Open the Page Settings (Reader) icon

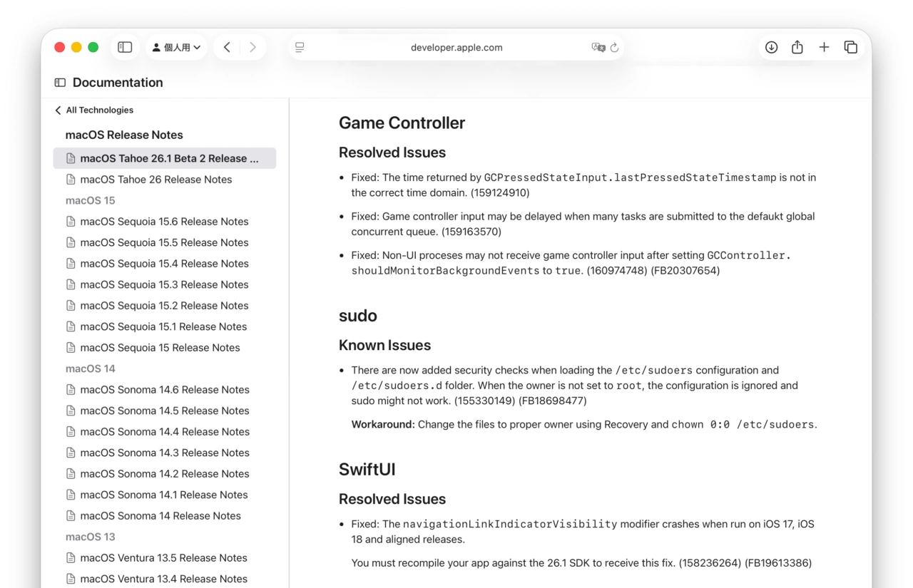tap(300, 47)
